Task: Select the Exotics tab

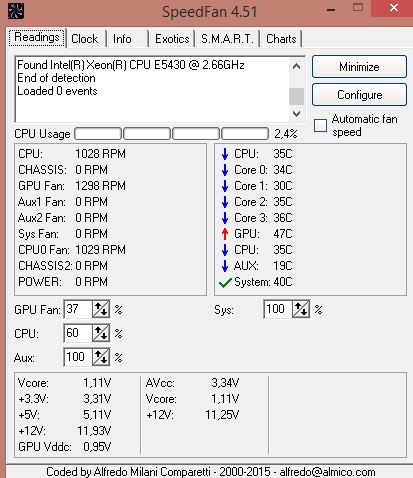Action: point(172,39)
